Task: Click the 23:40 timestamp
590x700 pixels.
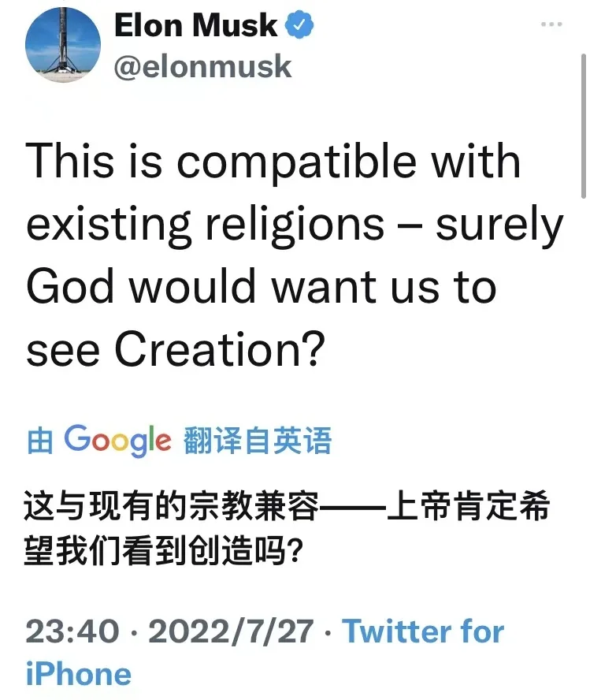Action: pos(72,632)
